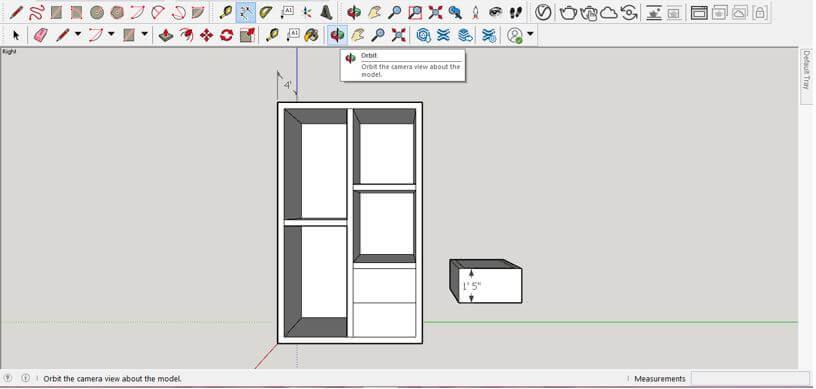Open the Line tool flyout arrow

pyautogui.click(x=78, y=35)
